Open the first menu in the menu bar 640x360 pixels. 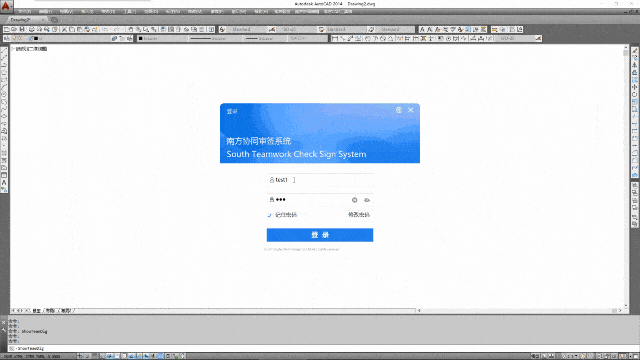(24, 12)
